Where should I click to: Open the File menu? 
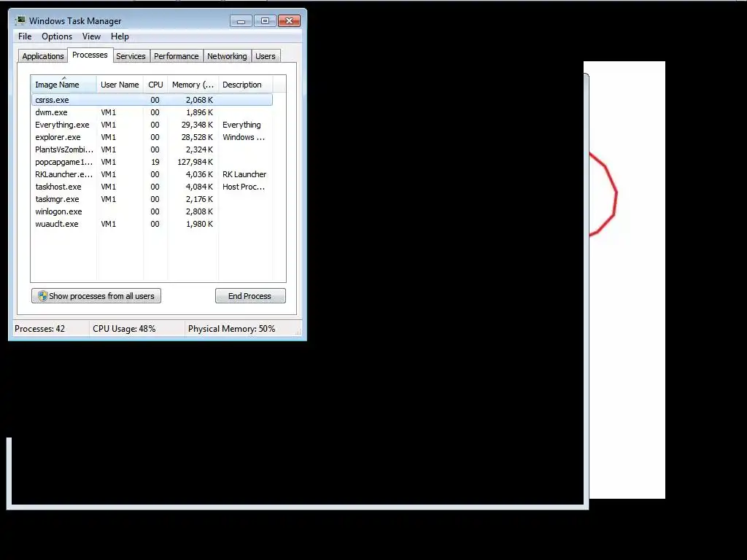25,36
